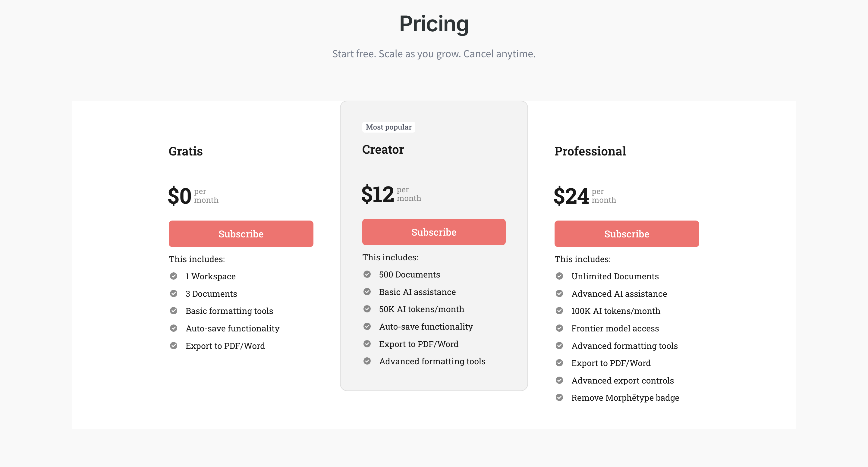This screenshot has width=868, height=467.
Task: Click checkmark icon next to 500 Documents
Action: (367, 274)
